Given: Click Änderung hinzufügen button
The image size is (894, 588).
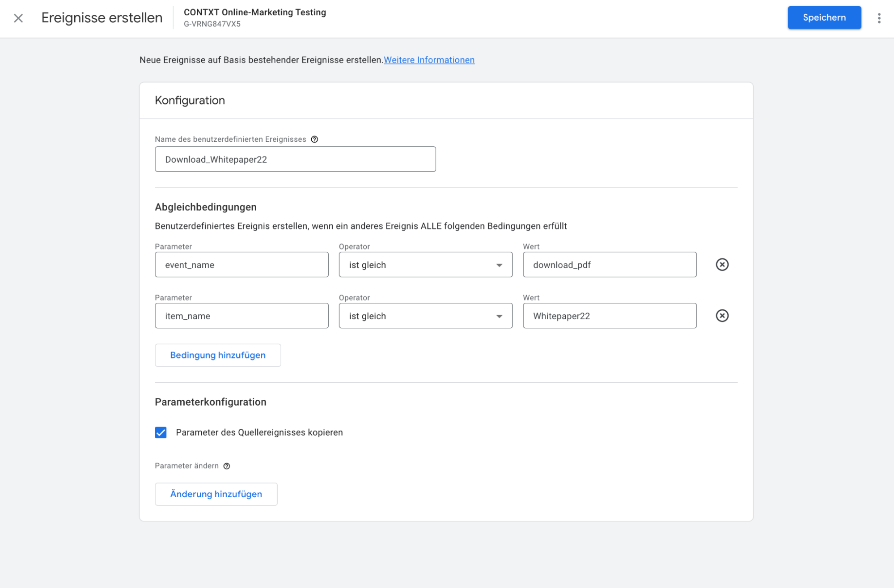Looking at the screenshot, I should pyautogui.click(x=216, y=494).
